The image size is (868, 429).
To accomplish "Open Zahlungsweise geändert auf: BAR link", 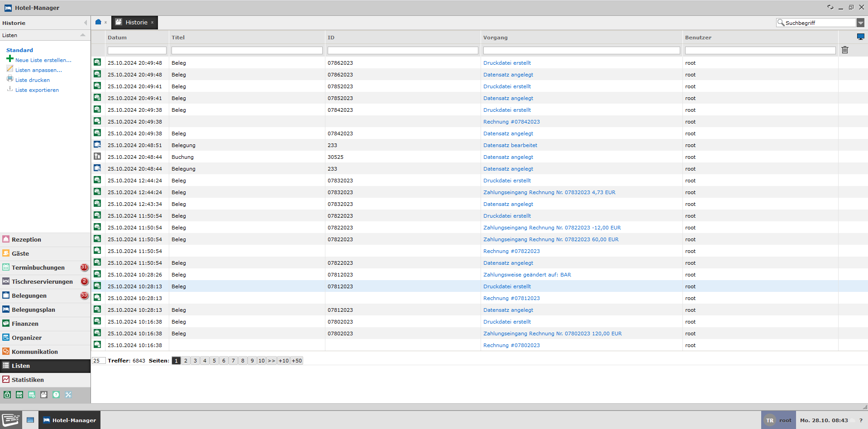I will (x=527, y=275).
